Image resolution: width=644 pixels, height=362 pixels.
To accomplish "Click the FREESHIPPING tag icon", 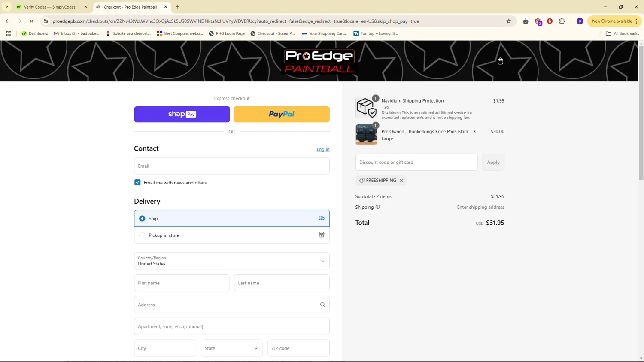I will point(361,181).
